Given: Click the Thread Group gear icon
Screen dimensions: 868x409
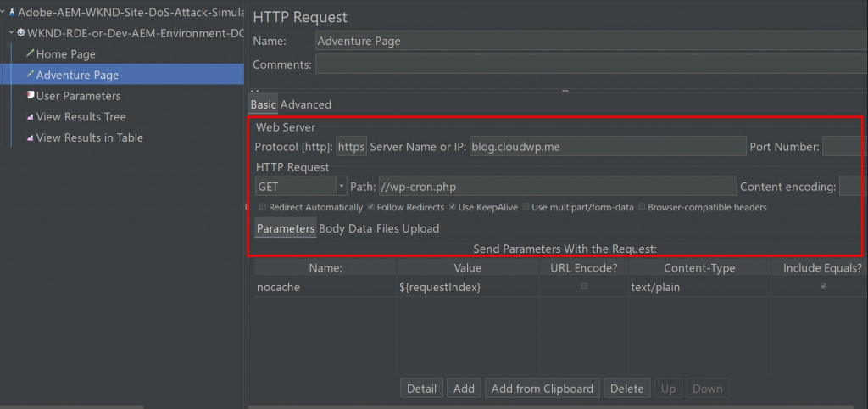Looking at the screenshot, I should click(x=21, y=33).
